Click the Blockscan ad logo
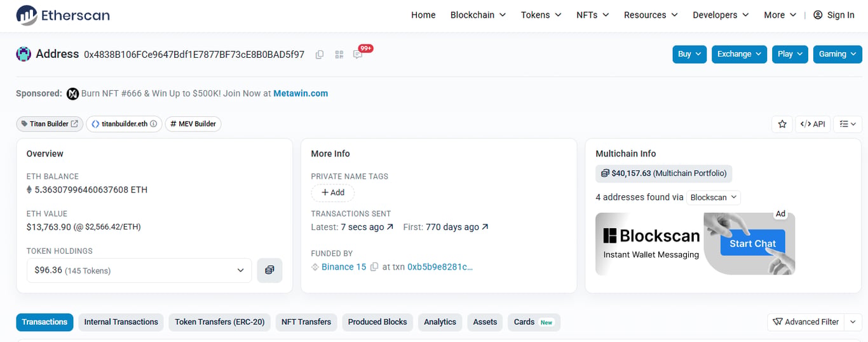 coord(651,236)
